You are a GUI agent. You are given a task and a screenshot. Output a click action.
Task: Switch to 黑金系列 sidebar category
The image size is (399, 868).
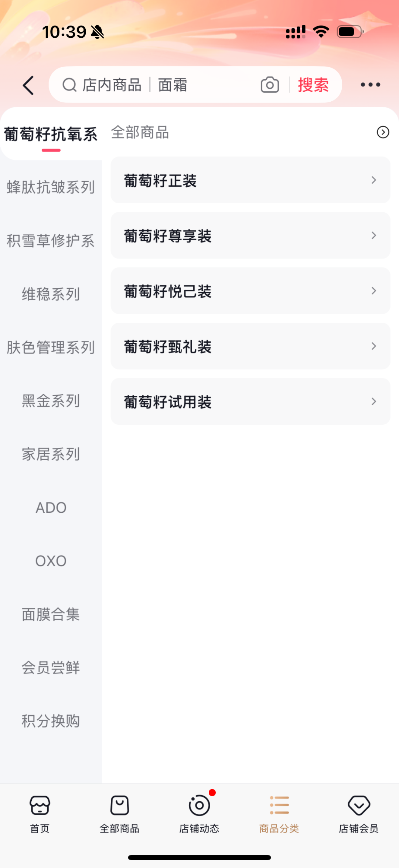(51, 401)
